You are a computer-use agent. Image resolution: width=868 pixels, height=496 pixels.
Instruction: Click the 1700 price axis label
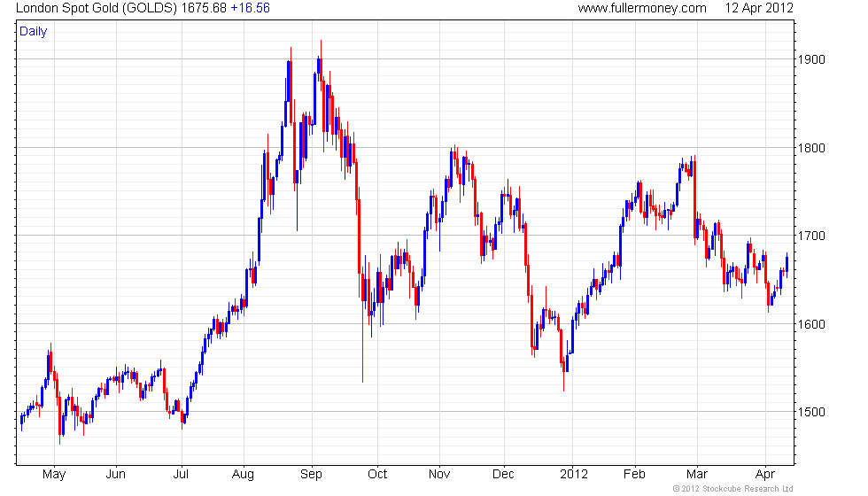click(x=811, y=236)
